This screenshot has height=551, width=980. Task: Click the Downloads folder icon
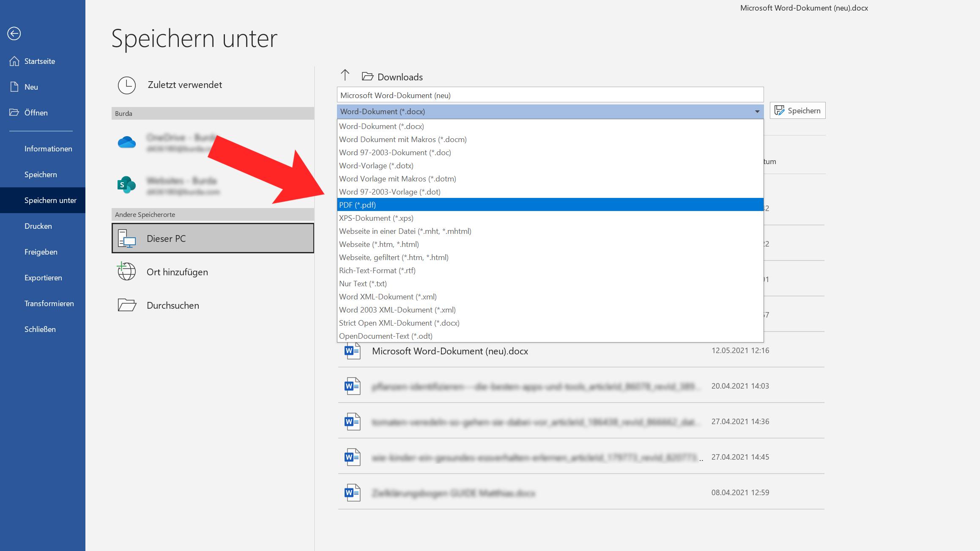coord(367,76)
